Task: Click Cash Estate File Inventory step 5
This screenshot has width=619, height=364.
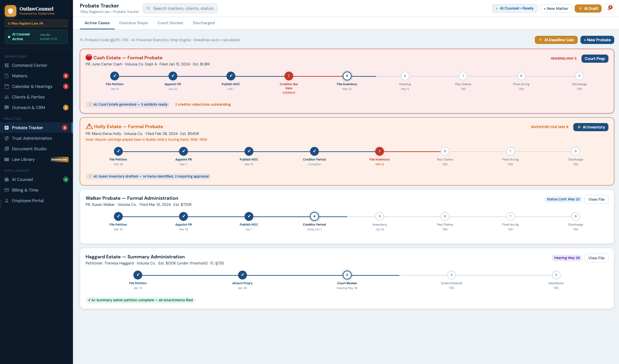Action: pos(347,76)
